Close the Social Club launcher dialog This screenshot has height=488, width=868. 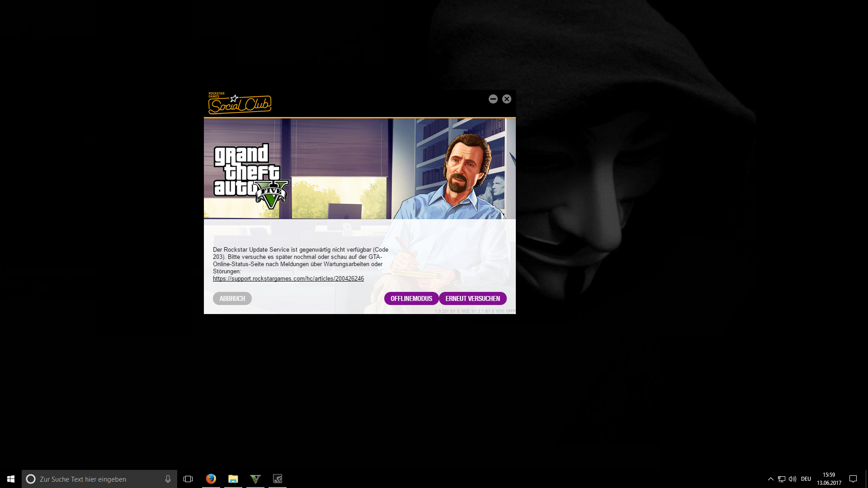[x=507, y=99]
